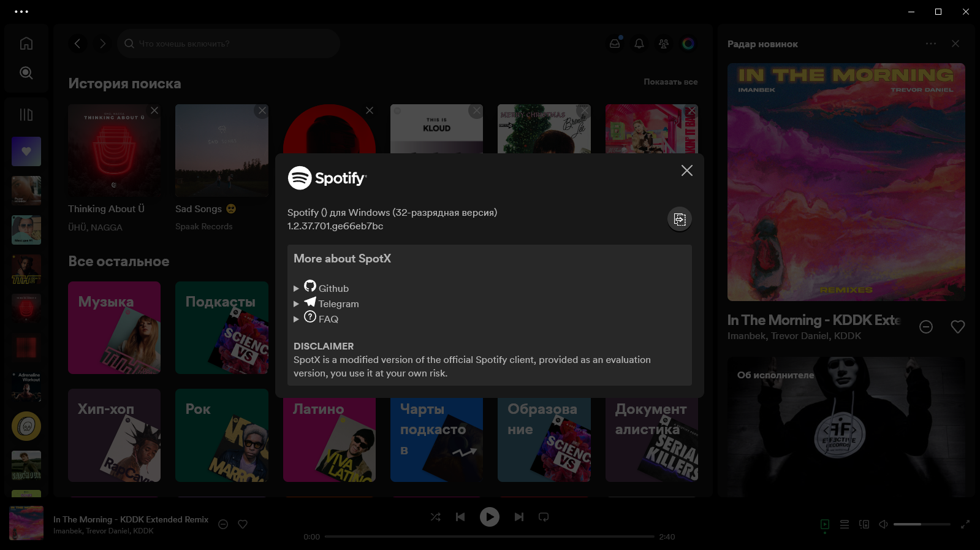Image resolution: width=980 pixels, height=550 pixels.
Task: Go to Home via sidebar icon
Action: (26, 44)
